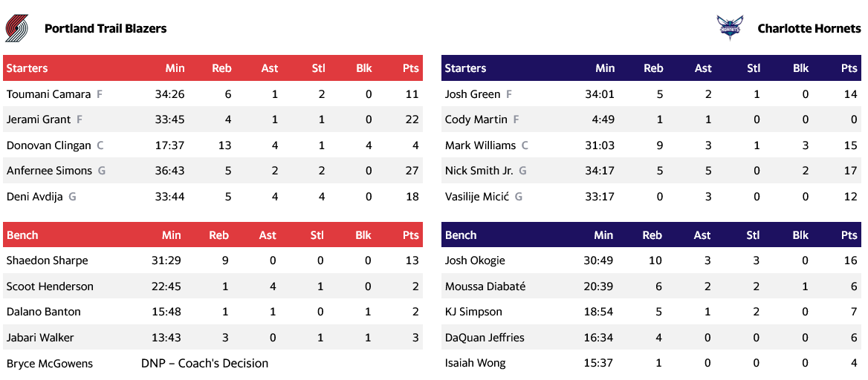View Anfernee Simons player page
The width and height of the screenshot is (868, 380).
tap(49, 171)
